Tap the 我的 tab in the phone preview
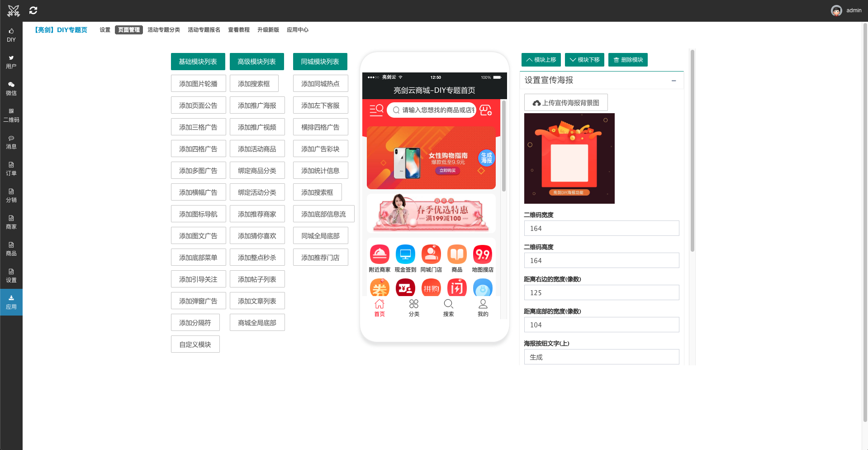 click(x=483, y=307)
